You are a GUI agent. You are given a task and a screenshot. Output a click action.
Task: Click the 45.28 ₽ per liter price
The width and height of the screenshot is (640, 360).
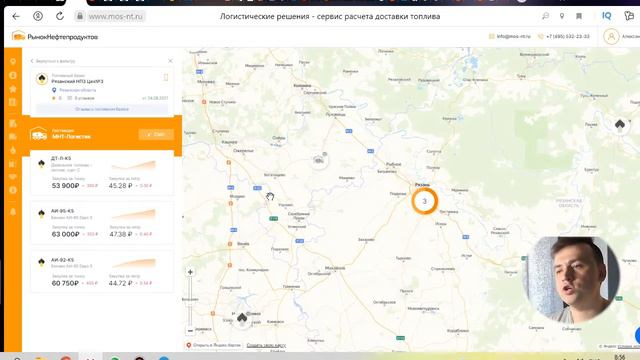click(120, 186)
